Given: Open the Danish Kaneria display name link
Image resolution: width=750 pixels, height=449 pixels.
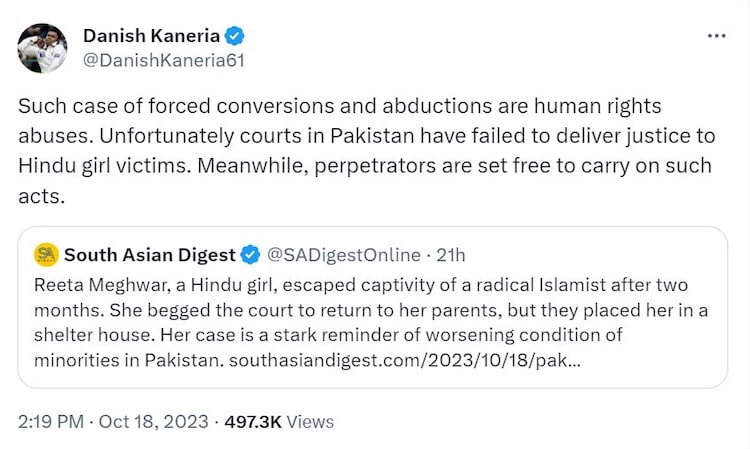Looking at the screenshot, I should point(151,37).
